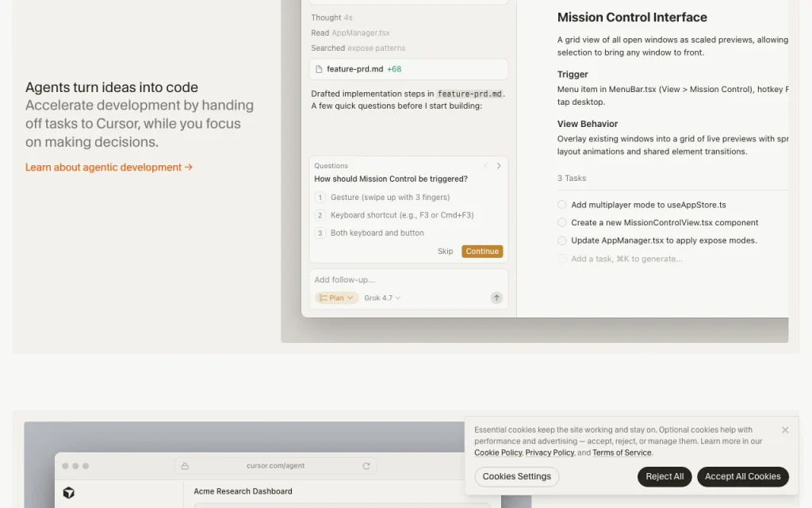This screenshot has height=508, width=812.
Task: Click Accept All Cookies
Action: (x=742, y=476)
